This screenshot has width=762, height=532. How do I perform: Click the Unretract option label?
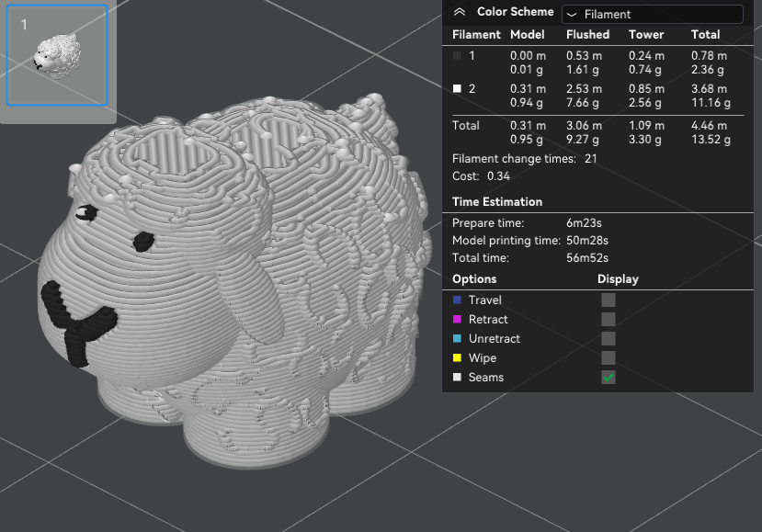click(495, 339)
